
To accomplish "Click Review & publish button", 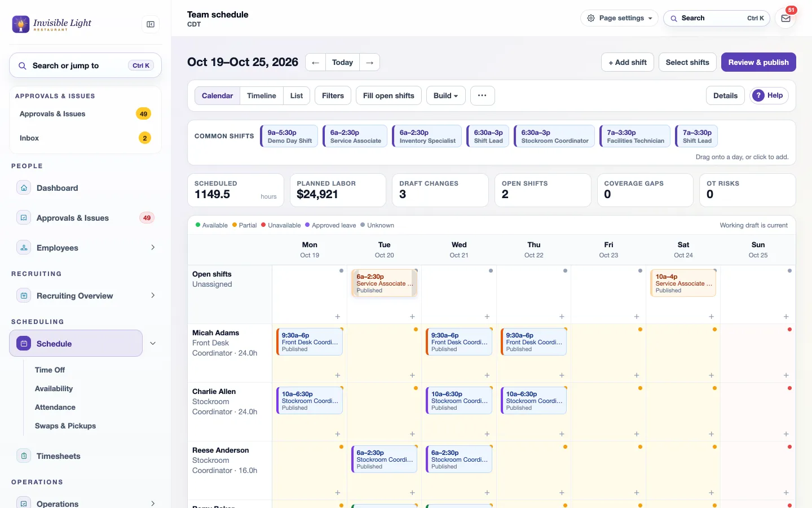I will [x=758, y=62].
